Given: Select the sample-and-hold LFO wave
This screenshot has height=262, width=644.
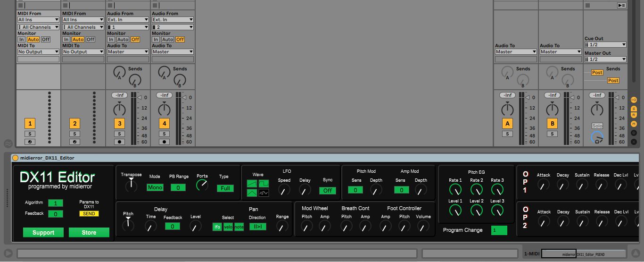Looking at the screenshot, I should pos(264,193).
